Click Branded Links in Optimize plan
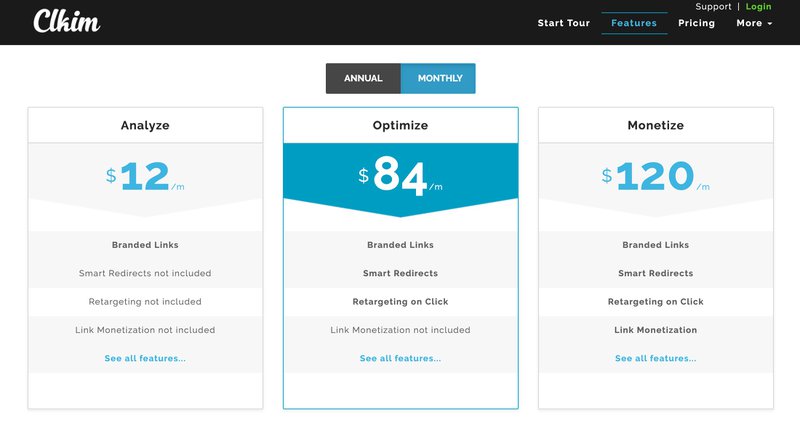Image resolution: width=800 pixels, height=442 pixels. pyautogui.click(x=400, y=245)
